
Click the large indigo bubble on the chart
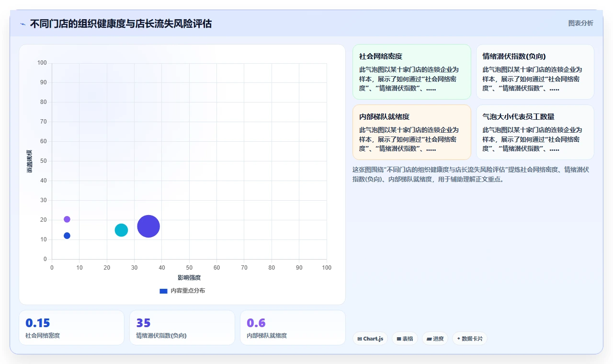click(148, 227)
